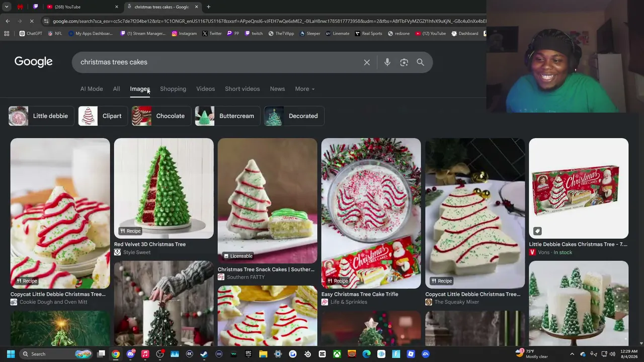Open the Sleeper bookmark
644x362 pixels.
point(309,34)
